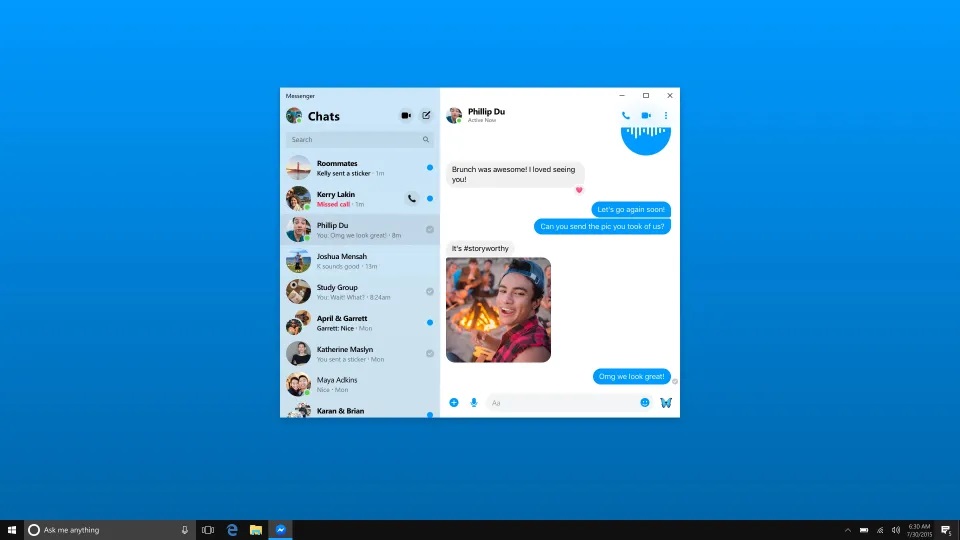This screenshot has width=960, height=540.
Task: Open the April & Garrett chat
Action: click(359, 323)
